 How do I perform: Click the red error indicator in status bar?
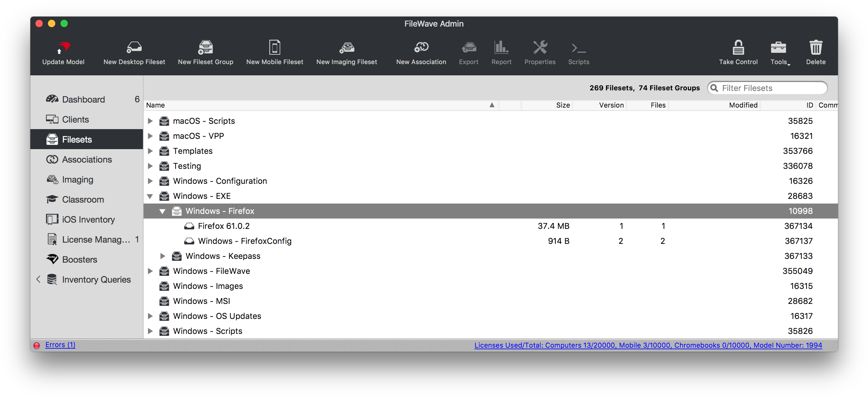(37, 345)
